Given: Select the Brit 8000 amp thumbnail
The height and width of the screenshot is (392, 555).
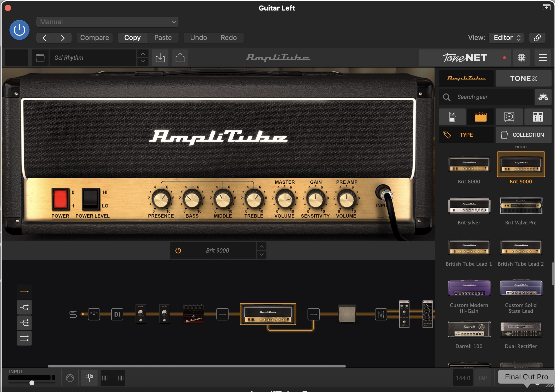Looking at the screenshot, I should tap(469, 164).
